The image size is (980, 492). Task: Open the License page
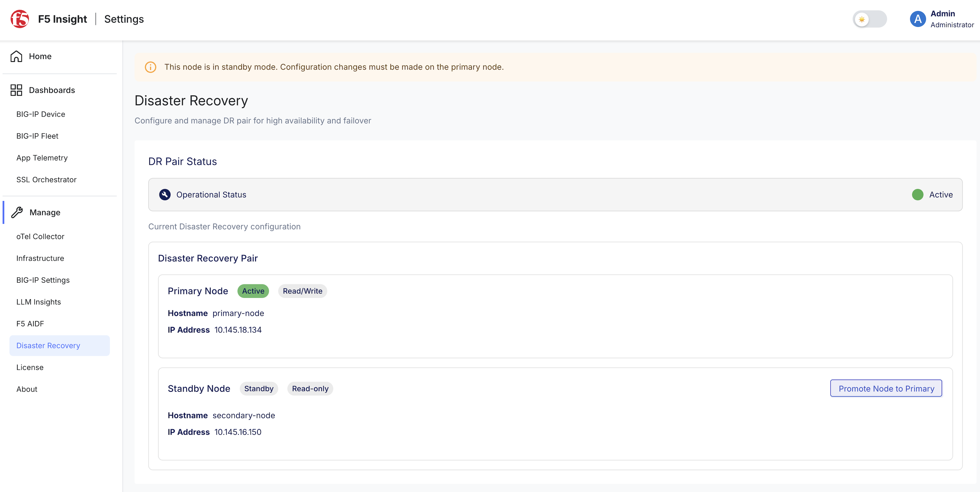coord(30,367)
